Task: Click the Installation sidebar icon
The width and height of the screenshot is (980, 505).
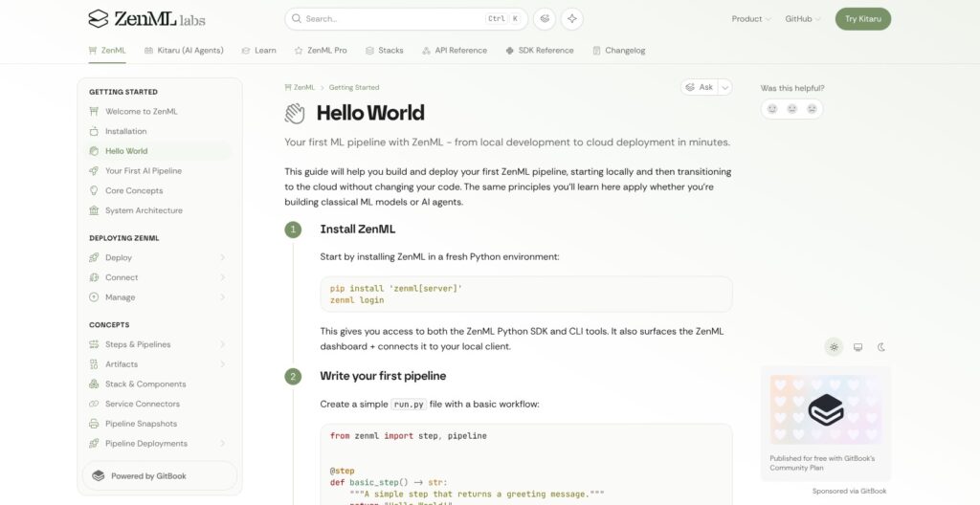Action: 94,131
